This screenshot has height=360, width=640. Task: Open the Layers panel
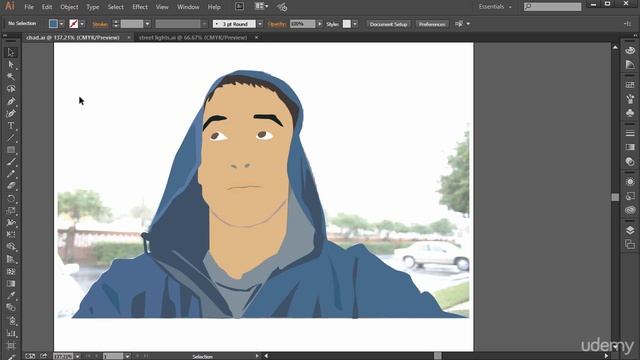click(630, 230)
